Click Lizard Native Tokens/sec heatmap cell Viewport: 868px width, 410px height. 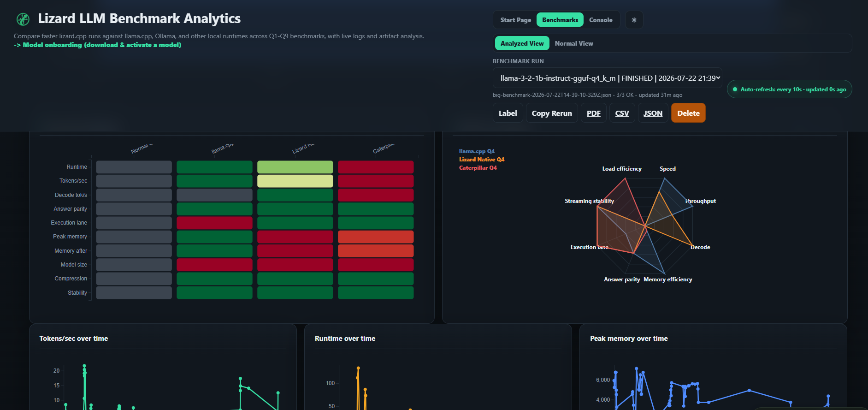(x=295, y=181)
